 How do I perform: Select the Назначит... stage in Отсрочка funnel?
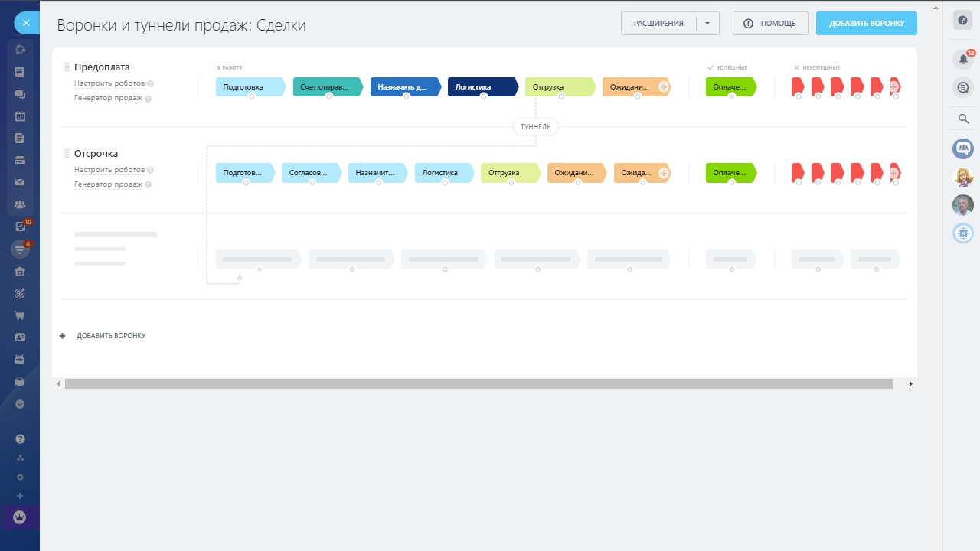pos(378,173)
